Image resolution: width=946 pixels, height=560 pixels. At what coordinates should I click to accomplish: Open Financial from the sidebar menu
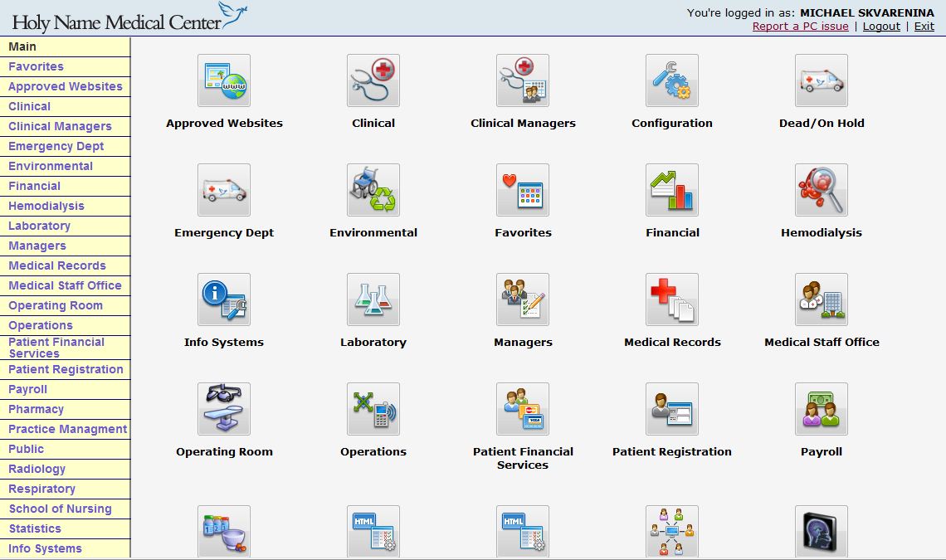pyautogui.click(x=66, y=186)
